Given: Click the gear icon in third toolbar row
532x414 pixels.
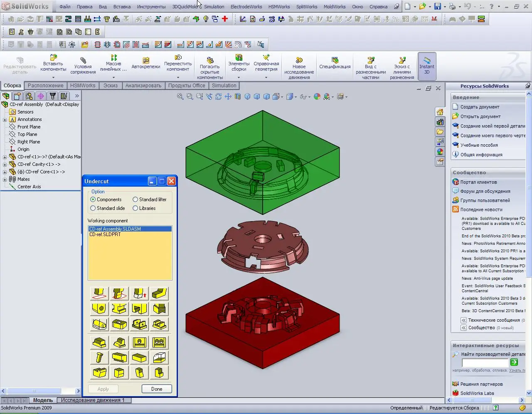Looking at the screenshot, I should (x=72, y=44).
